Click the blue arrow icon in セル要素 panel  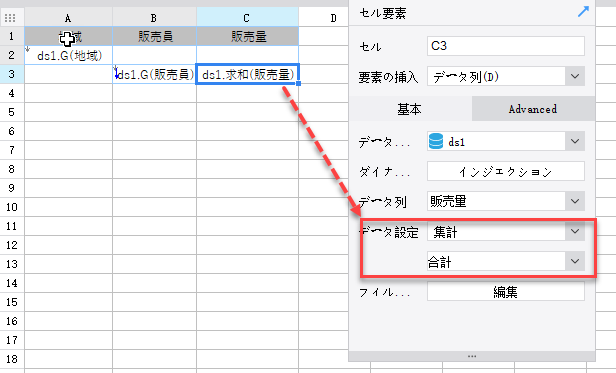[x=583, y=11]
